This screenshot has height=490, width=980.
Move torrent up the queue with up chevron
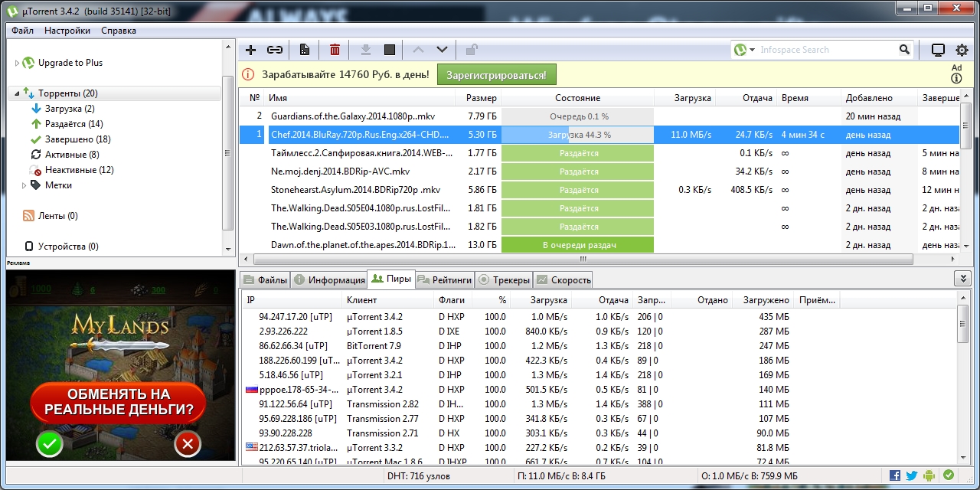[x=418, y=50]
